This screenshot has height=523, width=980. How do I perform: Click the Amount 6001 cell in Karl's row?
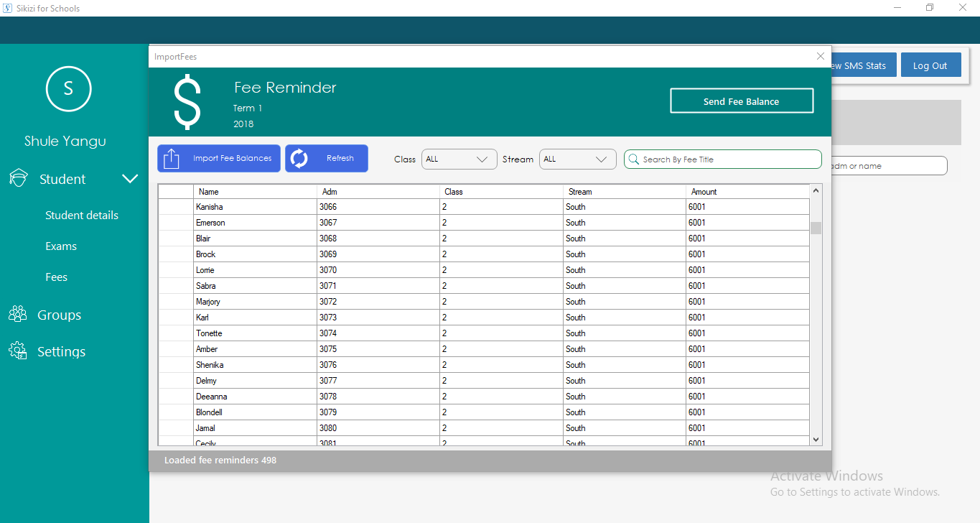(747, 318)
